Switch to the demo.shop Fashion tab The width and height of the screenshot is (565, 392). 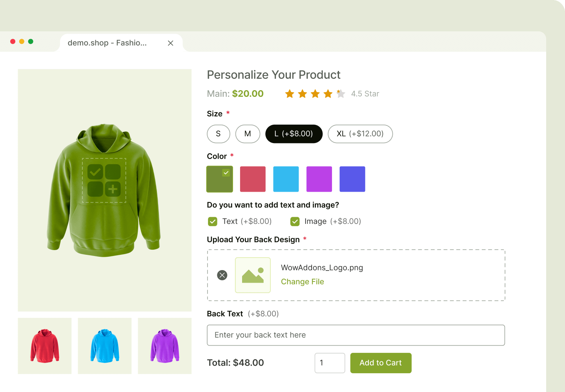click(x=107, y=43)
